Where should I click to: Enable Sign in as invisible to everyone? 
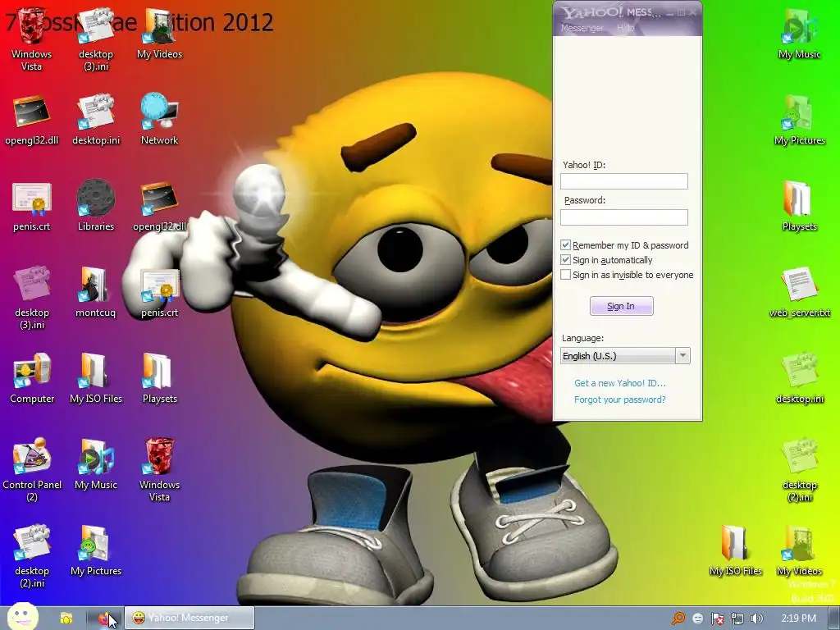pos(565,275)
